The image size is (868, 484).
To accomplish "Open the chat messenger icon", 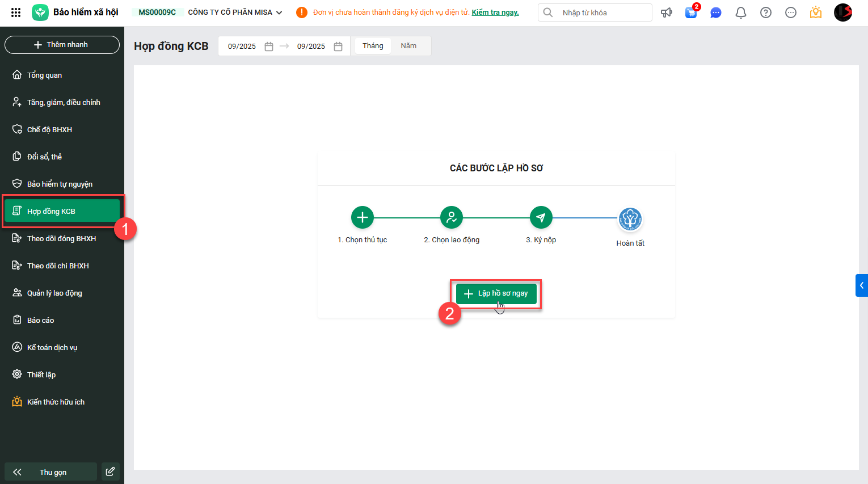I will [716, 12].
